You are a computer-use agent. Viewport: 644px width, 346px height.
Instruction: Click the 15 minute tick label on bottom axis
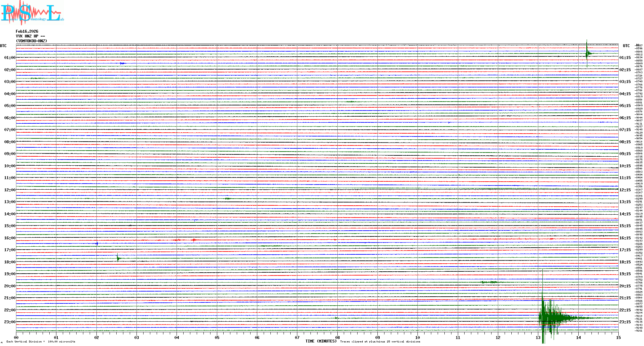618,337
